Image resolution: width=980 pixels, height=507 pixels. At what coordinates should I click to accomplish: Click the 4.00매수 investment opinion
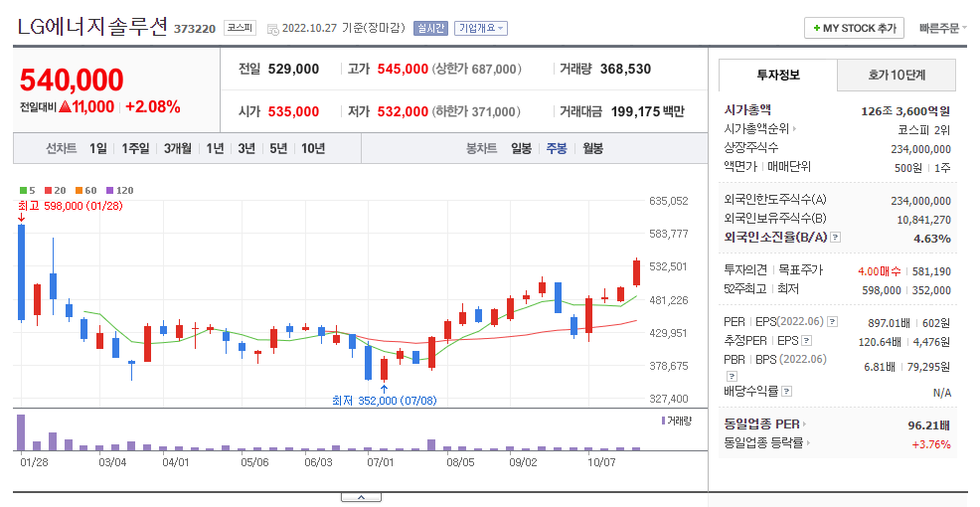point(880,271)
